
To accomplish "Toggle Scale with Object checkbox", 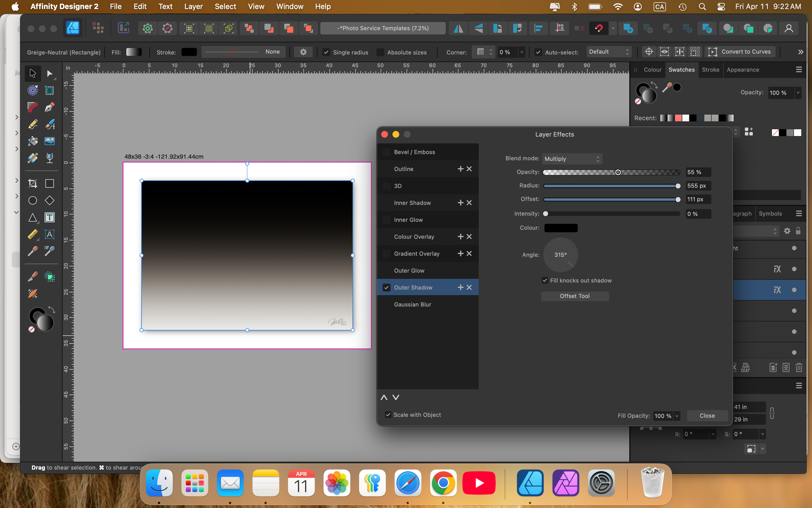I will click(388, 415).
